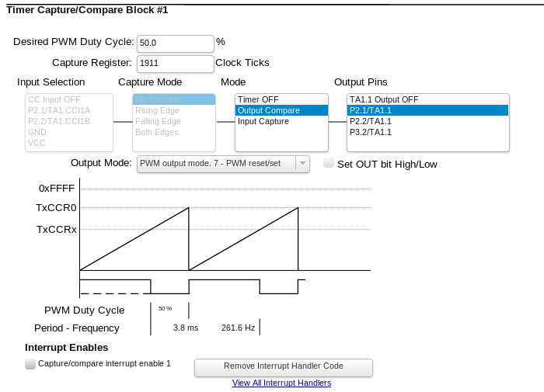
Task: Click Remove Interrupt Handler Code button
Action: point(283,366)
